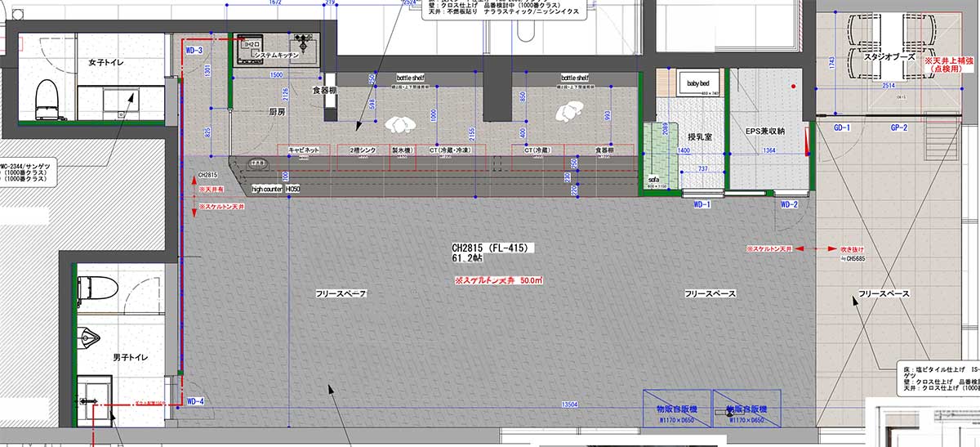Click the kitchen sink faucet symbol

pyautogui.click(x=301, y=39)
